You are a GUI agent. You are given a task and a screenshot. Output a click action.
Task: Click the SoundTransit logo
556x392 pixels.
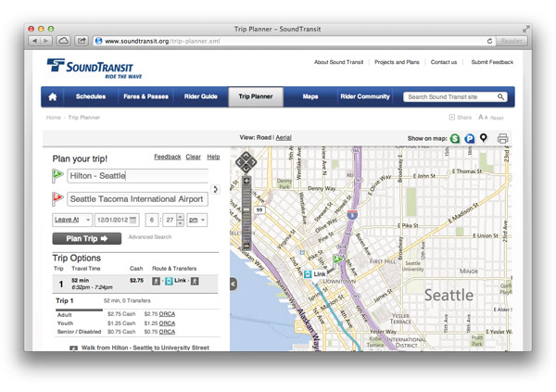pos(95,68)
